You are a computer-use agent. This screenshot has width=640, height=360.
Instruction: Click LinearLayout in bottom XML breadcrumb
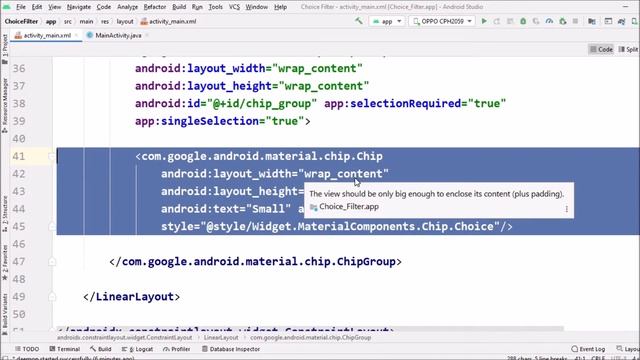click(221, 338)
